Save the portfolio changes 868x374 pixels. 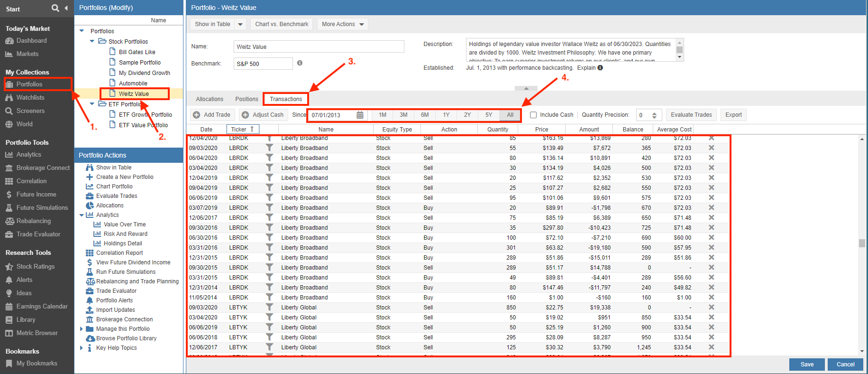coord(807,365)
